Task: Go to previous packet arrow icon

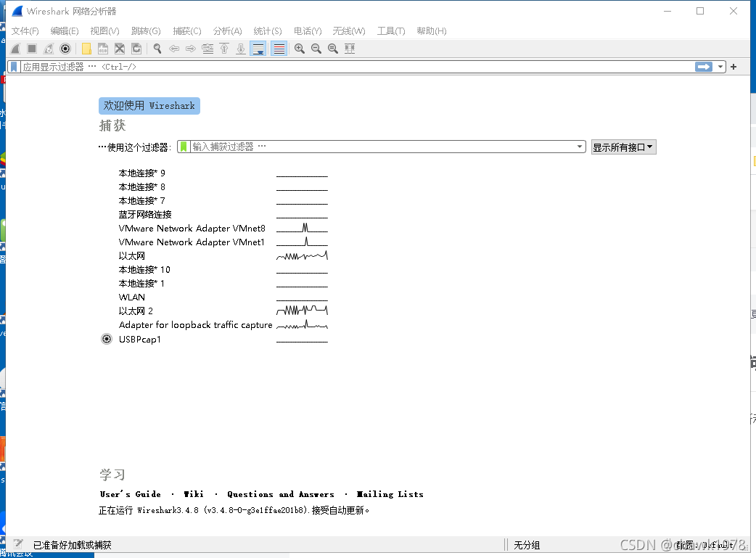Action: tap(174, 49)
